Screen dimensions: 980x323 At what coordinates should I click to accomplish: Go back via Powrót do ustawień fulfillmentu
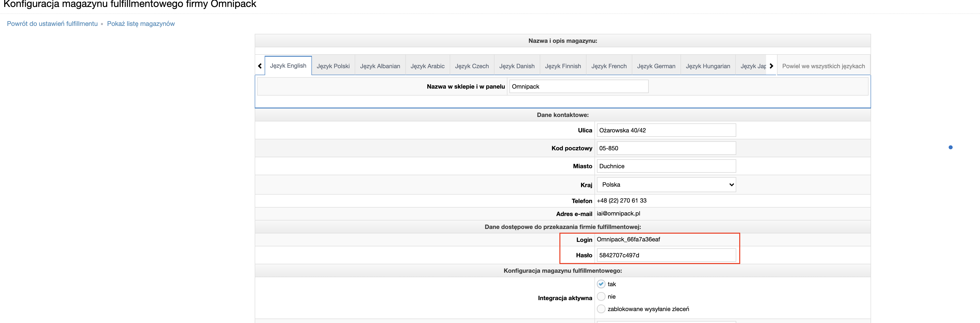pos(52,24)
